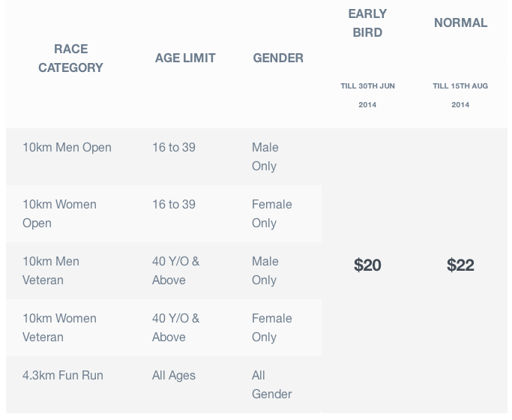Click Female Only in Women Open row
512x420 pixels.
point(271,214)
